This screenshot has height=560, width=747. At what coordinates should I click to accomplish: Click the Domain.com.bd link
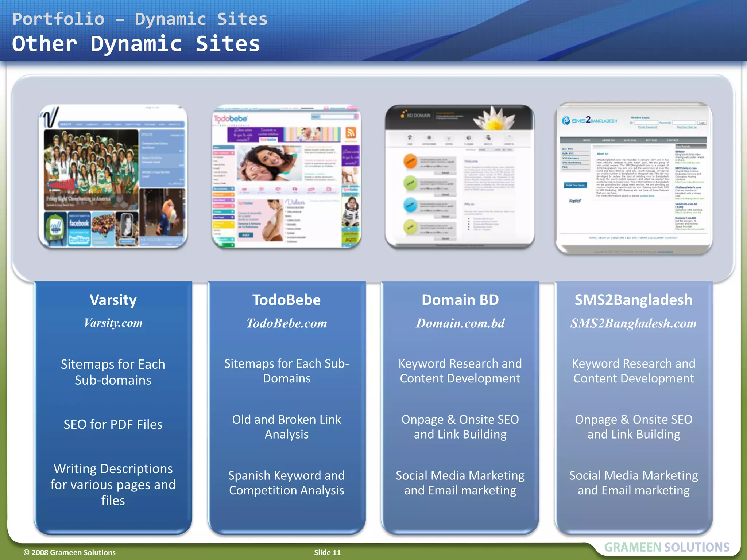click(x=460, y=323)
